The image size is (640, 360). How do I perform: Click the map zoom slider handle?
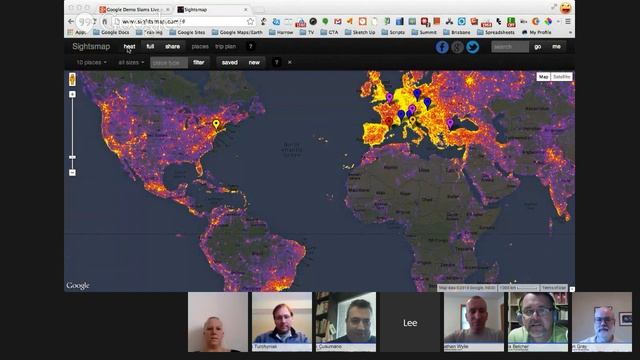72,157
